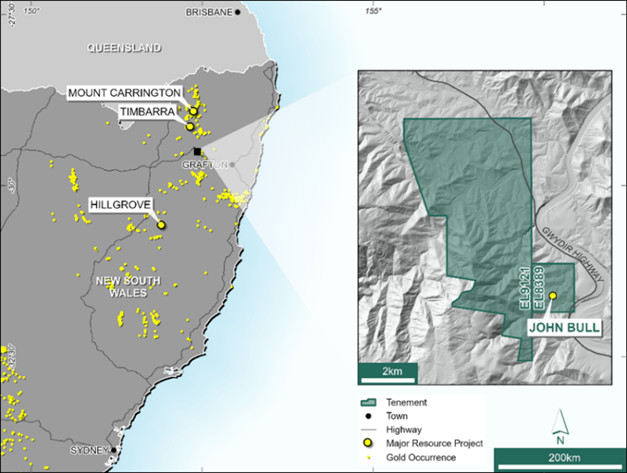Click the Highway legend line sample

tap(370, 428)
